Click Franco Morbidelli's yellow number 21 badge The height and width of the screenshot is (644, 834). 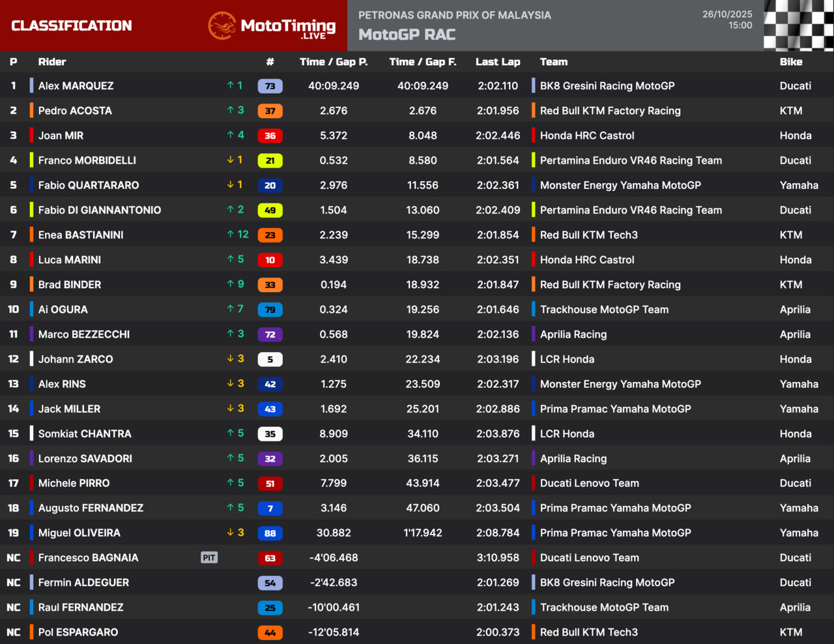270,160
